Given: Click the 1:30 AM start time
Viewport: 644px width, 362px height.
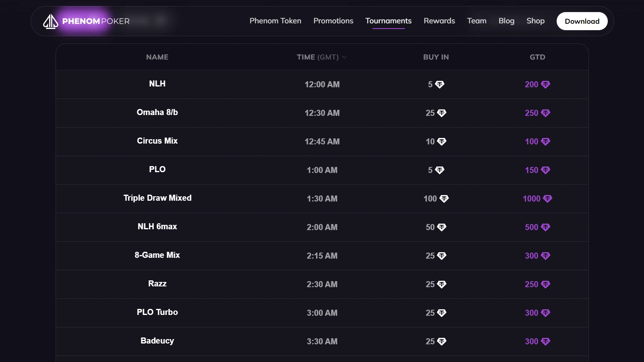Looking at the screenshot, I should (322, 199).
